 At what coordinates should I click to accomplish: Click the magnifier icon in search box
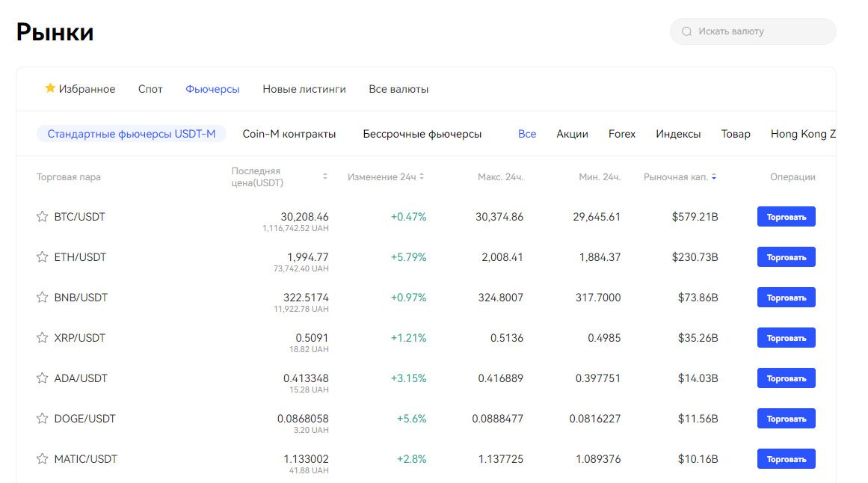tap(686, 31)
